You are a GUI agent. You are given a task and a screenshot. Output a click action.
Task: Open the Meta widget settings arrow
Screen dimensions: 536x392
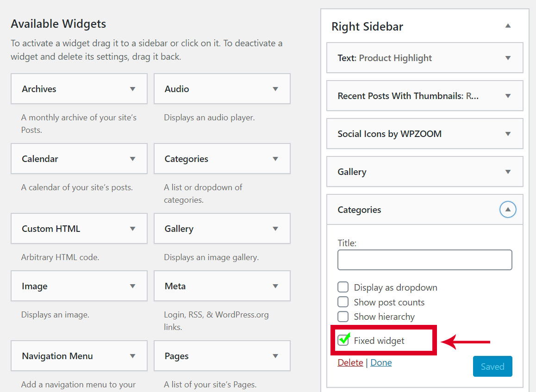click(276, 286)
